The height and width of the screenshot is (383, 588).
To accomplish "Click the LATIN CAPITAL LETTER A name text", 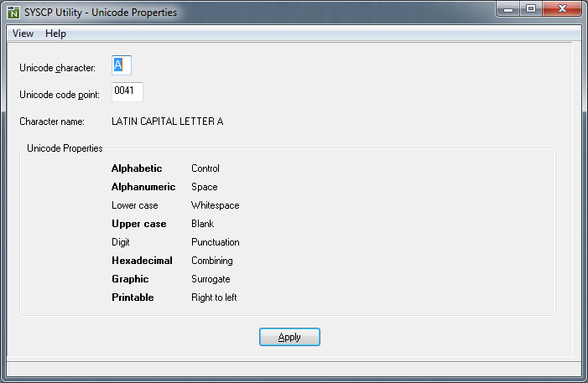I will [x=167, y=122].
